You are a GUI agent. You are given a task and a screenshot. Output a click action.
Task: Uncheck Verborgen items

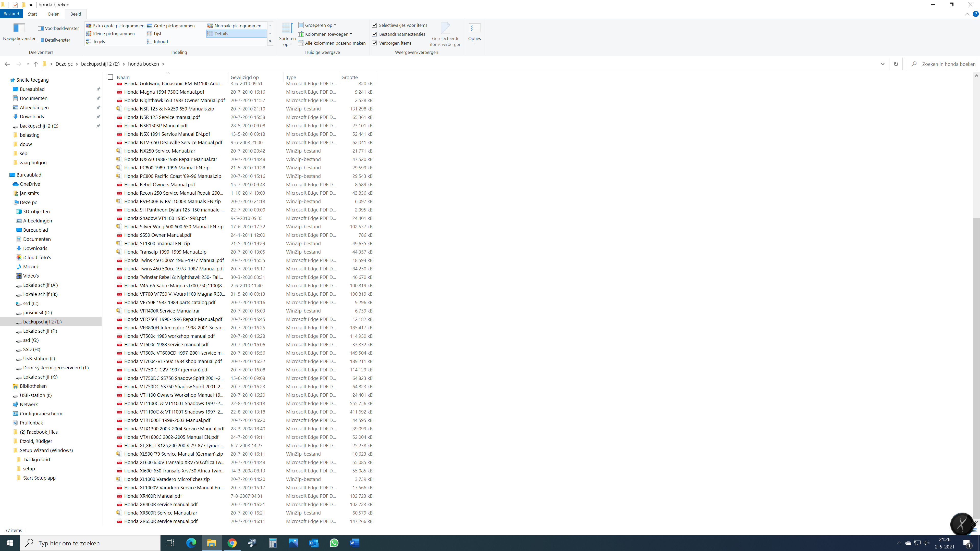(374, 43)
